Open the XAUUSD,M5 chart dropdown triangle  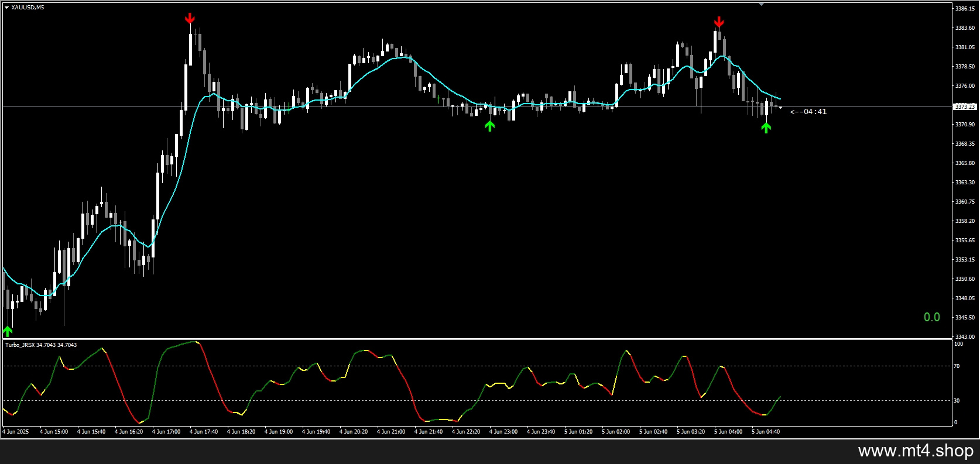pos(6,8)
